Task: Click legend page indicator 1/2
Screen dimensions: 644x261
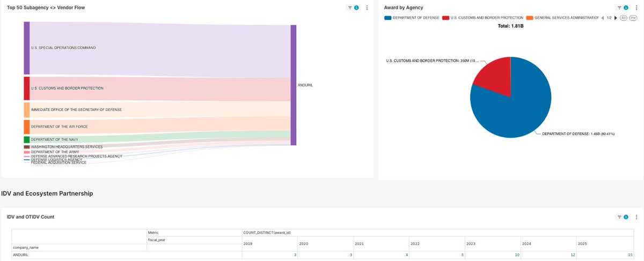Action: click(x=609, y=18)
